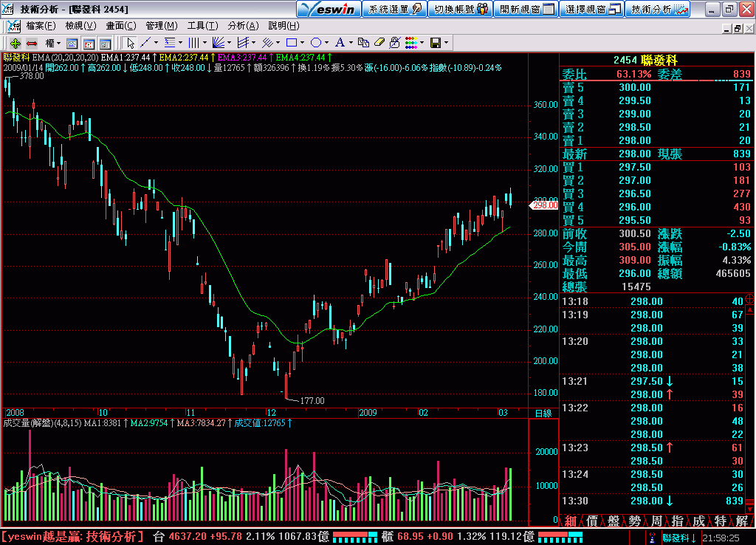Switch to the 價 tab
This screenshot has width=756, height=545.
[x=591, y=521]
